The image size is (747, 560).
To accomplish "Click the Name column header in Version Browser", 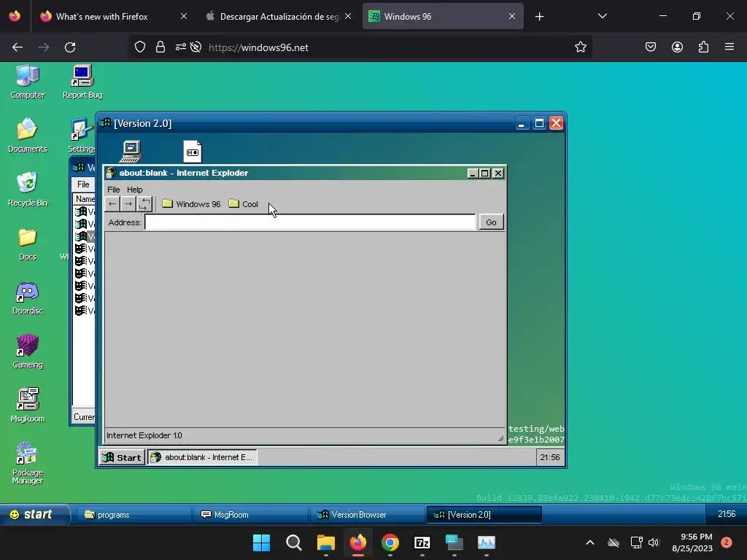I will (85, 199).
